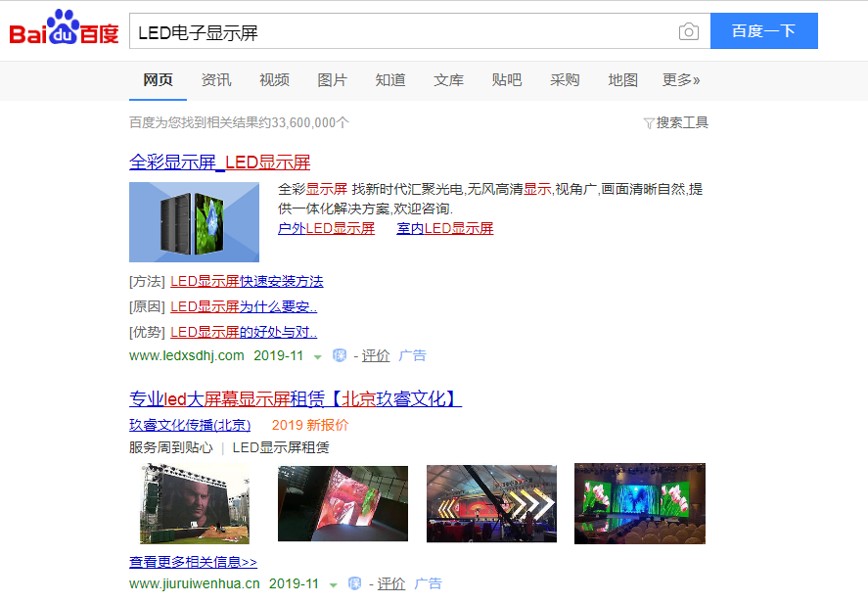Open the 图片 tab

pos(332,79)
